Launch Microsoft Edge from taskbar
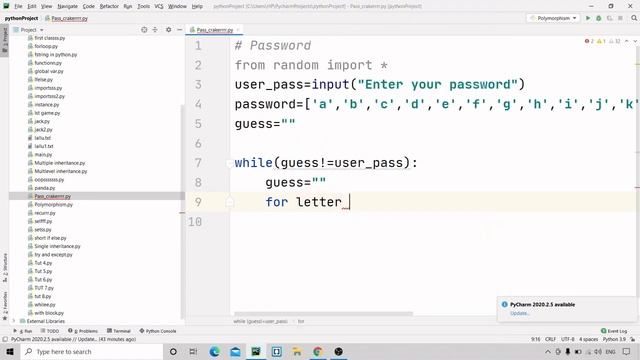Viewport: 640px width, 360px height. [x=214, y=351]
